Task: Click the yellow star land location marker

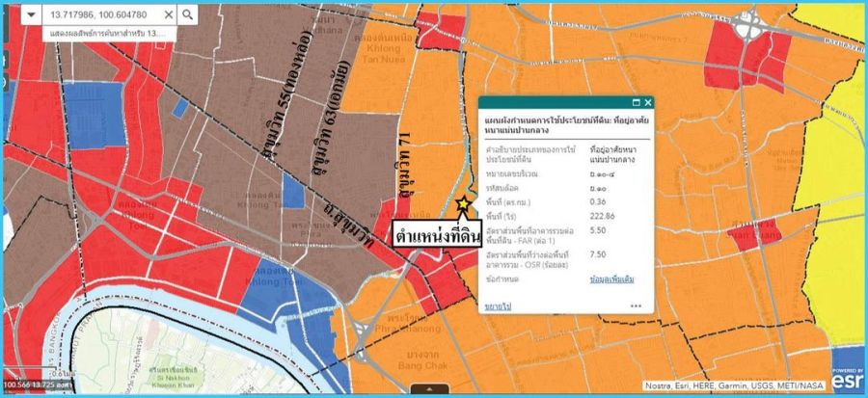Action: 464,203
